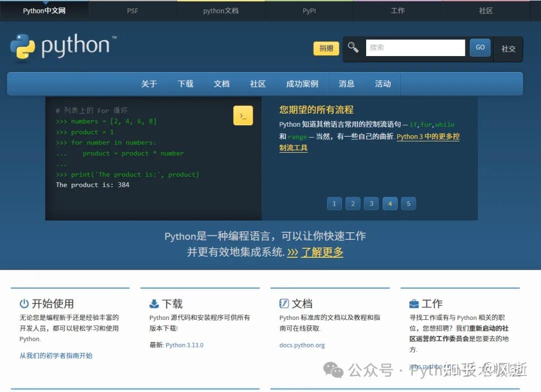Click the download arrow icon beside 下载
The height and width of the screenshot is (392, 541).
(x=153, y=303)
